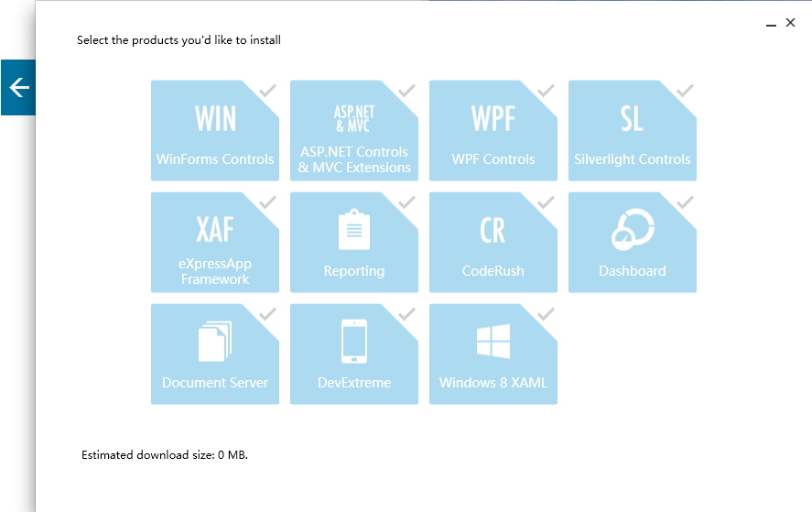The width and height of the screenshot is (812, 512).
Task: Pick the Silverlight Controls tile
Action: click(x=632, y=131)
